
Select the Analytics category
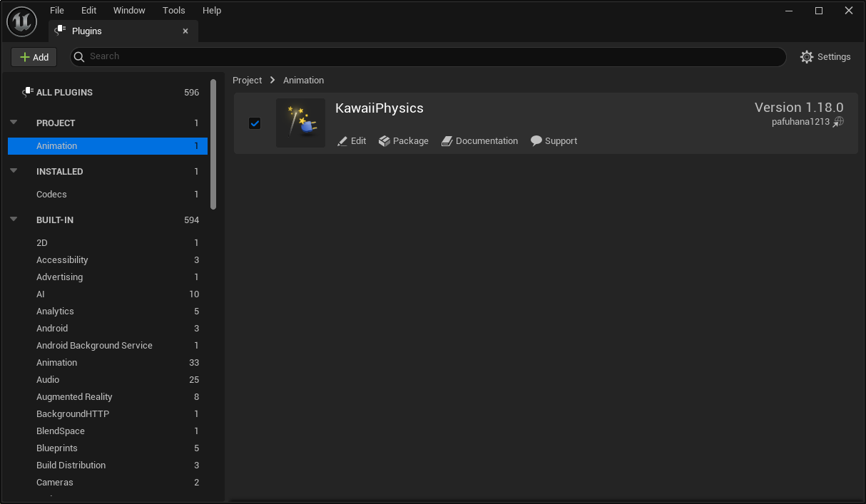coord(108,312)
